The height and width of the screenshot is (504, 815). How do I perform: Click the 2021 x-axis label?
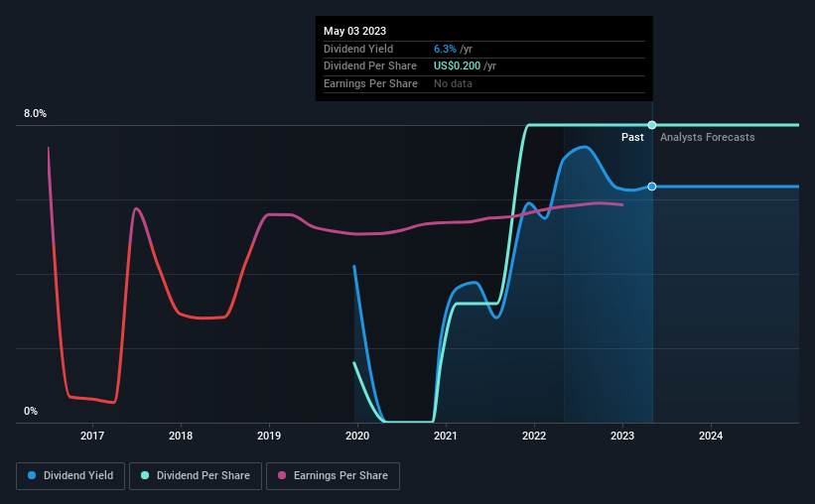[446, 436]
